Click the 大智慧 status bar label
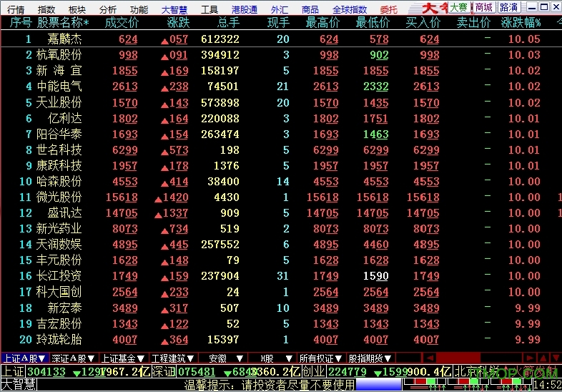 [19, 384]
